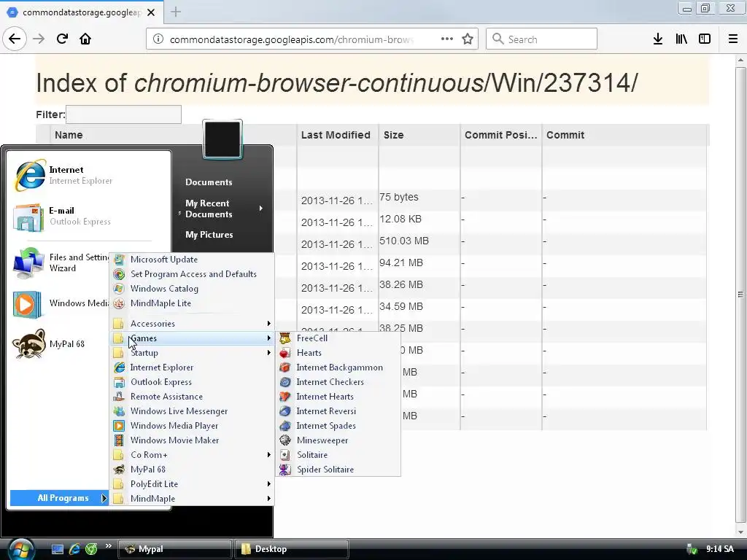Bookmark this page with the star icon
Viewport: 747px width, 560px height.
pos(468,39)
